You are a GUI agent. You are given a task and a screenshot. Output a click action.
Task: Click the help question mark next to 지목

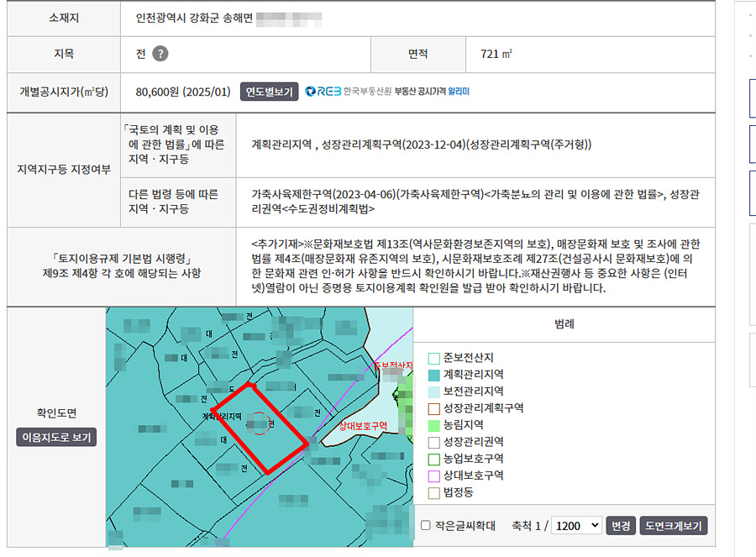point(160,54)
